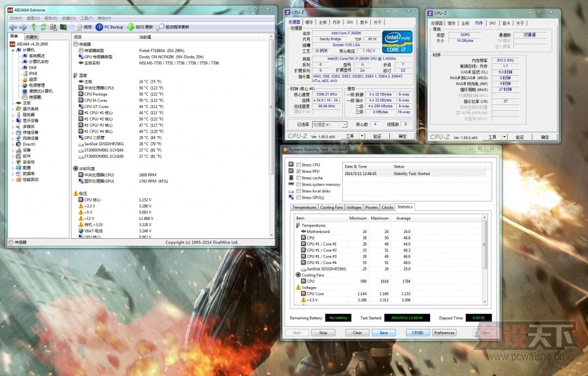Open the users icon in AIDA64 toolbar
The width and height of the screenshot is (588, 376).
coord(53,27)
